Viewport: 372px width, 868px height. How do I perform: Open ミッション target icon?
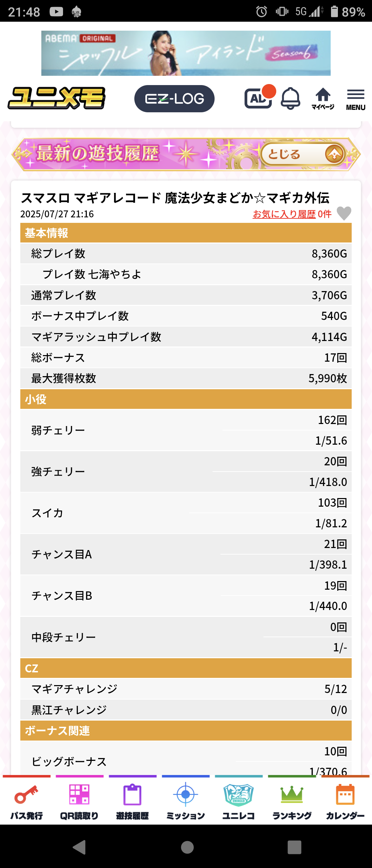point(186,802)
